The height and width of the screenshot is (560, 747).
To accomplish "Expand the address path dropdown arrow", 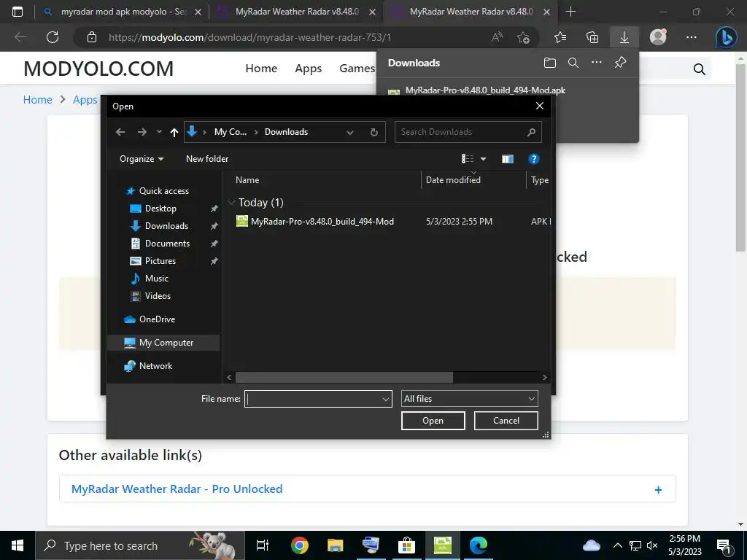I will coord(350,132).
